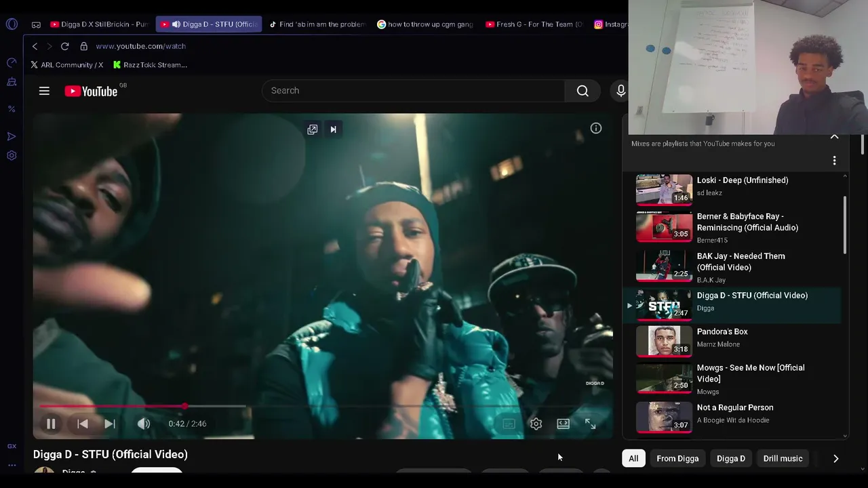
Task: Click the progress bar scrubber handle
Action: 184,407
